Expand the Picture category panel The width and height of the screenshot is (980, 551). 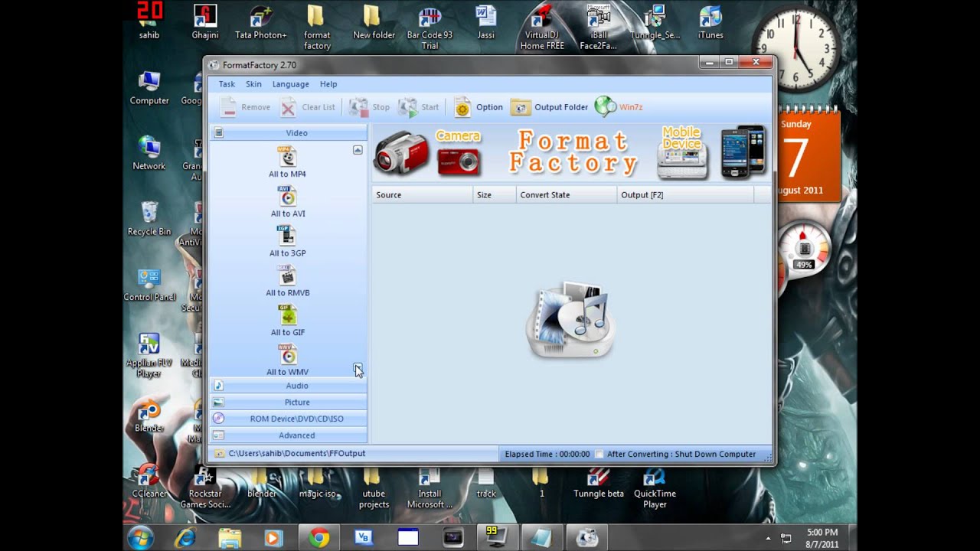[x=289, y=403]
